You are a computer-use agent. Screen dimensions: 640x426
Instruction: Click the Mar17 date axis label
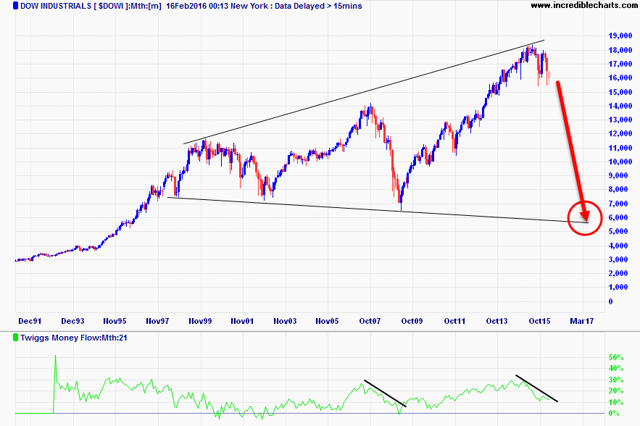[582, 321]
